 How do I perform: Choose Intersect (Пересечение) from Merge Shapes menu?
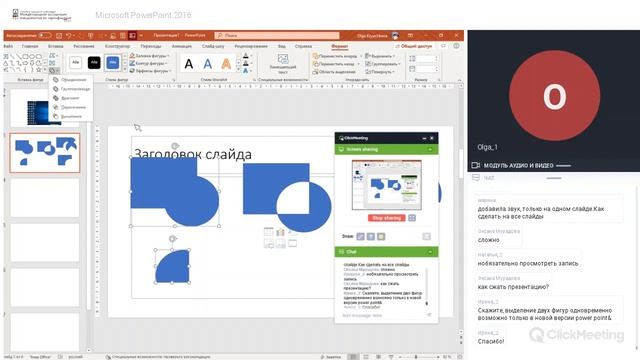(70, 107)
